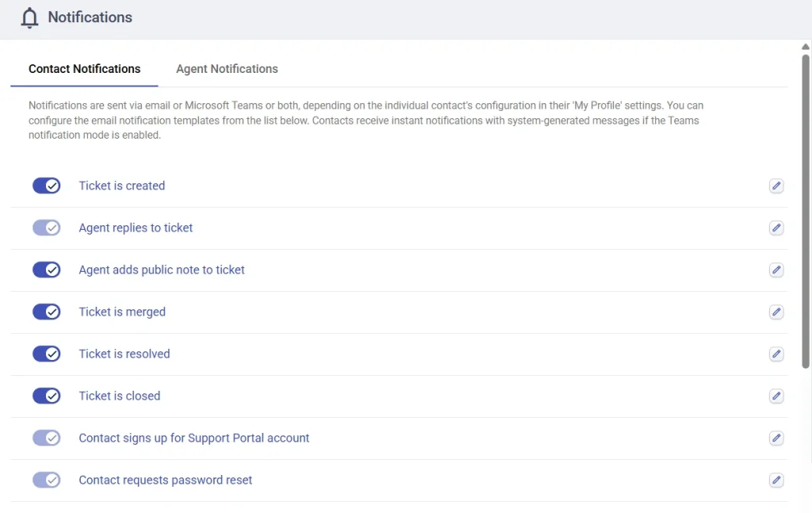Select the Contact Notifications tab
Image resolution: width=812 pixels, height=513 pixels.
[84, 69]
